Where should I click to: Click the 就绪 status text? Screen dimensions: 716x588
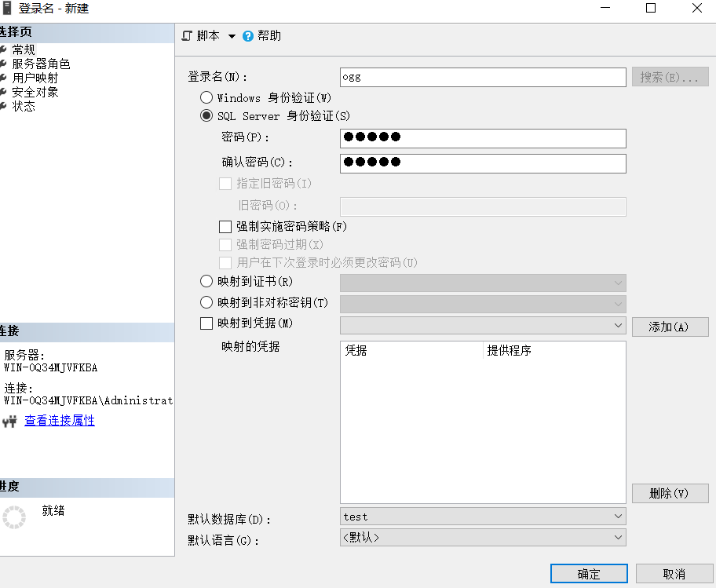click(53, 510)
